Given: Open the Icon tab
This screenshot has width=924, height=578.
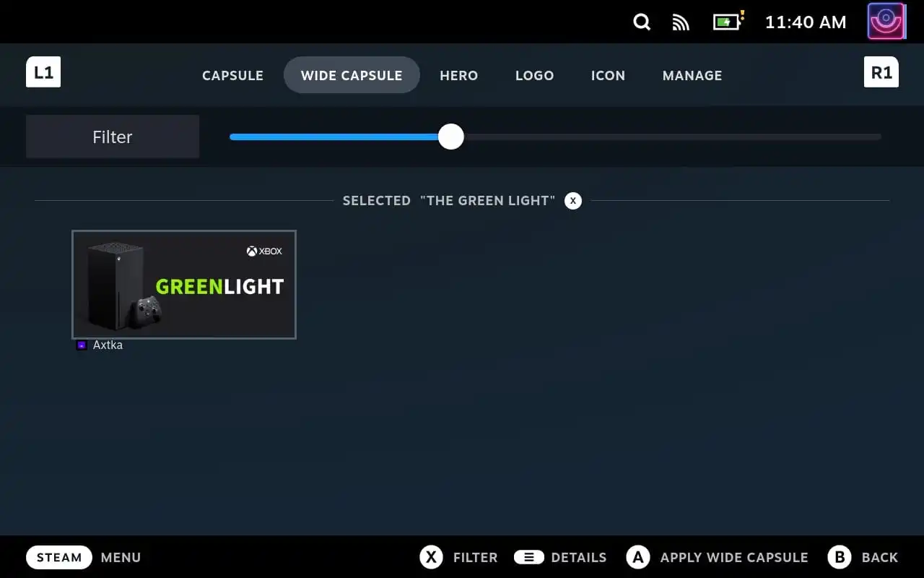Looking at the screenshot, I should coord(608,75).
